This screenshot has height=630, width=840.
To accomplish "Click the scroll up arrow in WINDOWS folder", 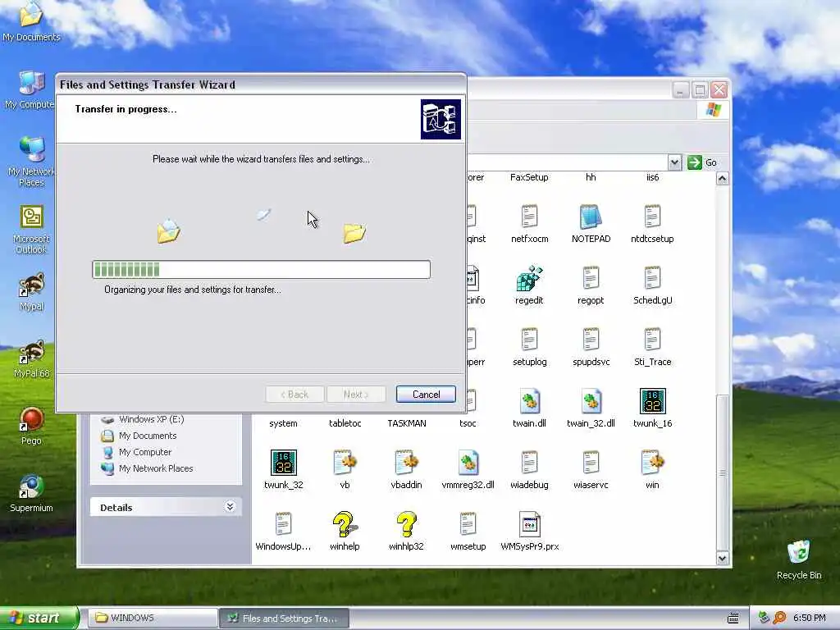I will click(x=722, y=179).
